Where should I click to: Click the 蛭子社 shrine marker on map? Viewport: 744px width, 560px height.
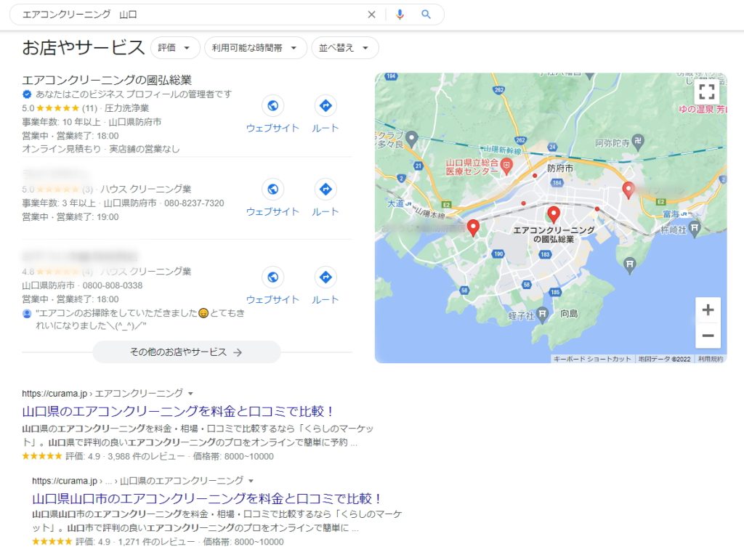(542, 315)
